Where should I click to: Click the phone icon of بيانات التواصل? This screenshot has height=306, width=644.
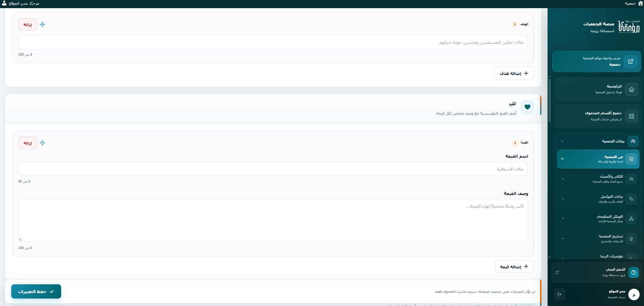point(631,199)
